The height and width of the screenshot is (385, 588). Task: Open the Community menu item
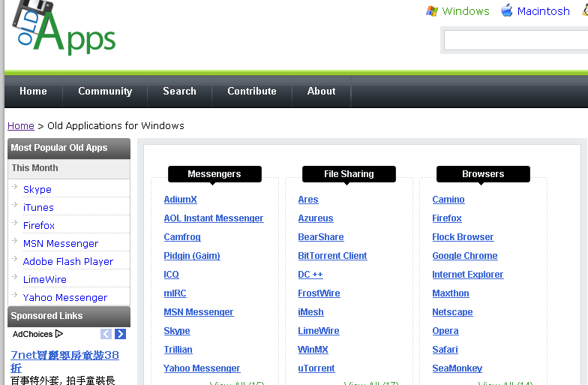coord(105,92)
